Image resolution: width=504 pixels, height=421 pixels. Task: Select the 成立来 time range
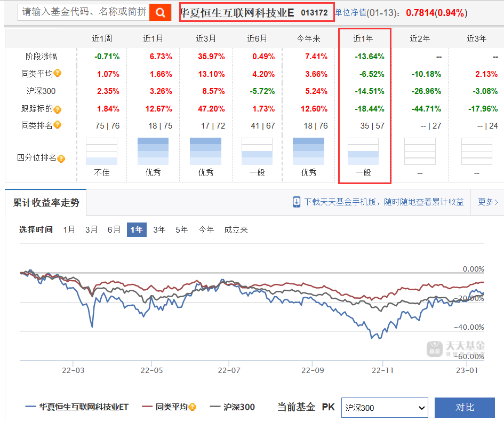236,229
